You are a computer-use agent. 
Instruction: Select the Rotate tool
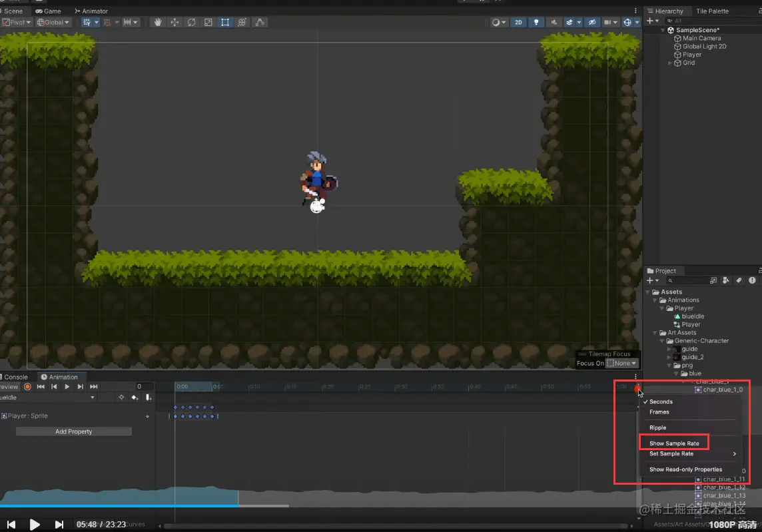pyautogui.click(x=191, y=23)
